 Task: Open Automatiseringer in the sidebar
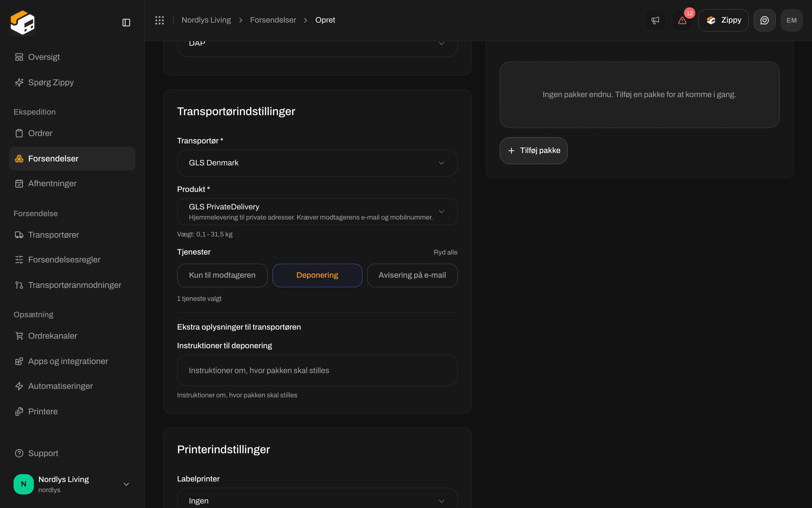tap(72, 386)
